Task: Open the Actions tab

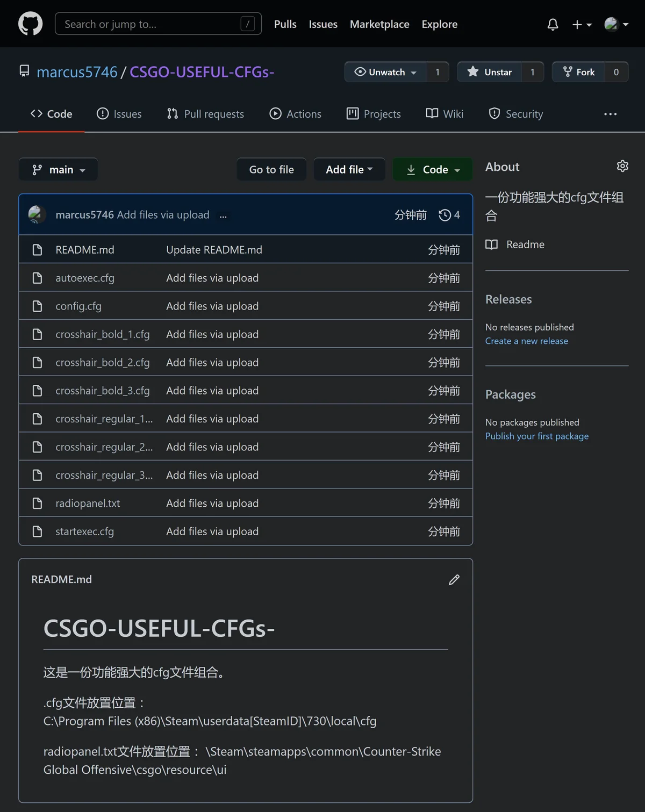Action: [x=296, y=114]
